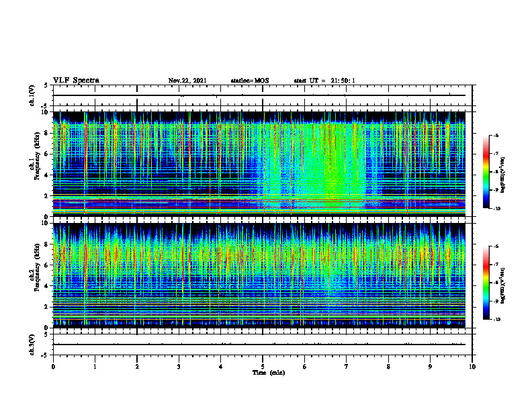The height and width of the screenshot is (411, 532).
Task: Click time axis tick label "4"
Action: coord(221,367)
